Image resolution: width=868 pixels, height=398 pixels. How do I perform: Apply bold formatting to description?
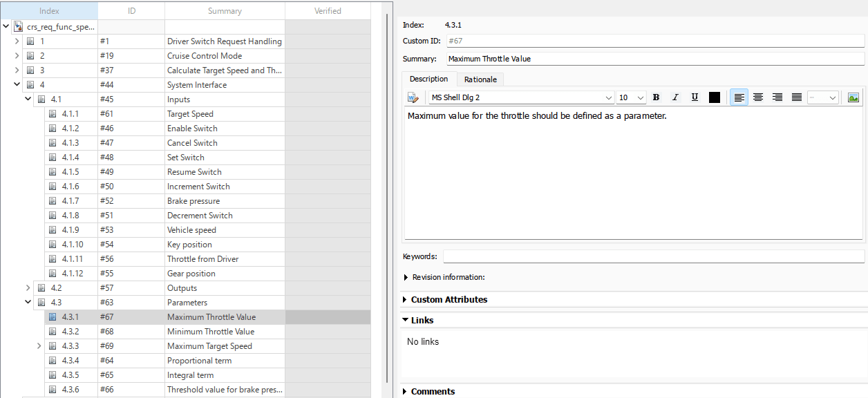657,97
